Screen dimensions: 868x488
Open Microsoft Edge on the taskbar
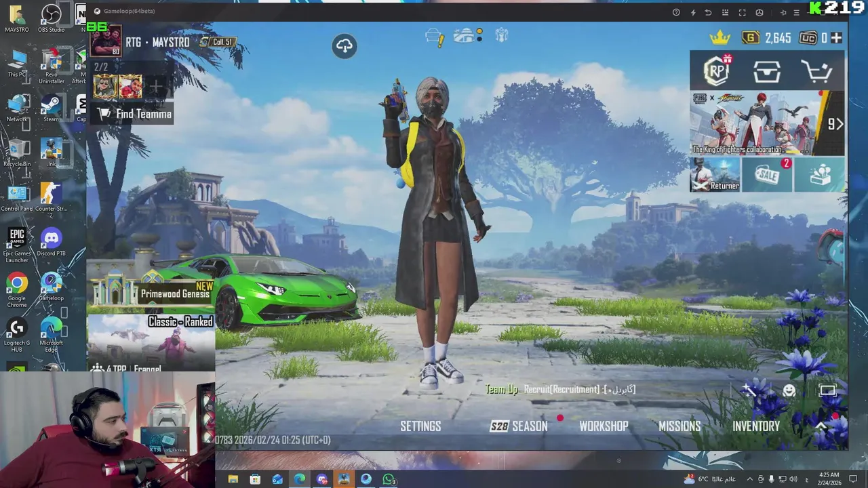pyautogui.click(x=300, y=479)
